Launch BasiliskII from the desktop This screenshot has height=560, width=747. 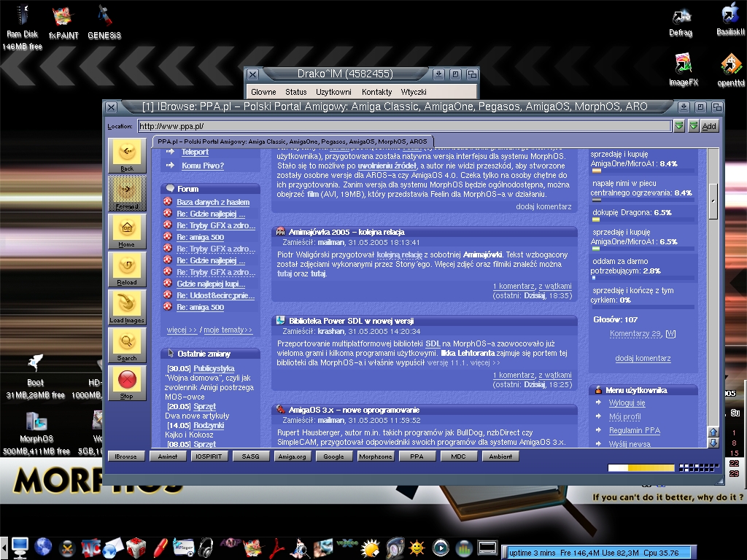tap(730, 19)
